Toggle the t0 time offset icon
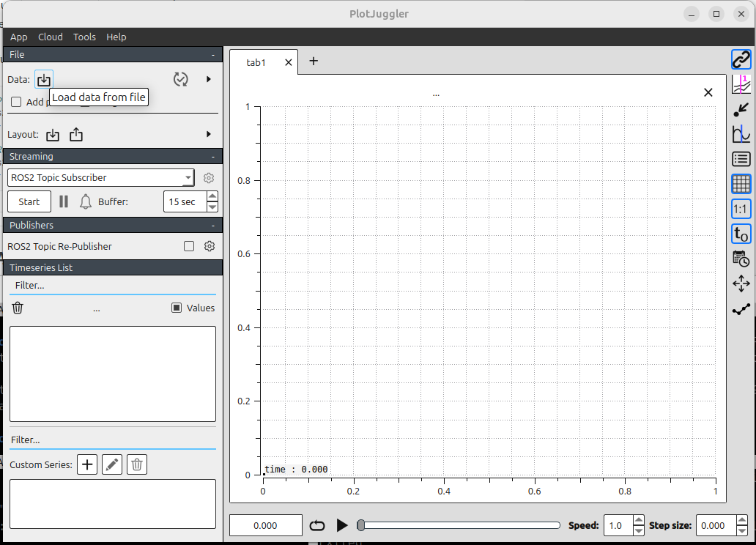The width and height of the screenshot is (756, 545). 741,234
